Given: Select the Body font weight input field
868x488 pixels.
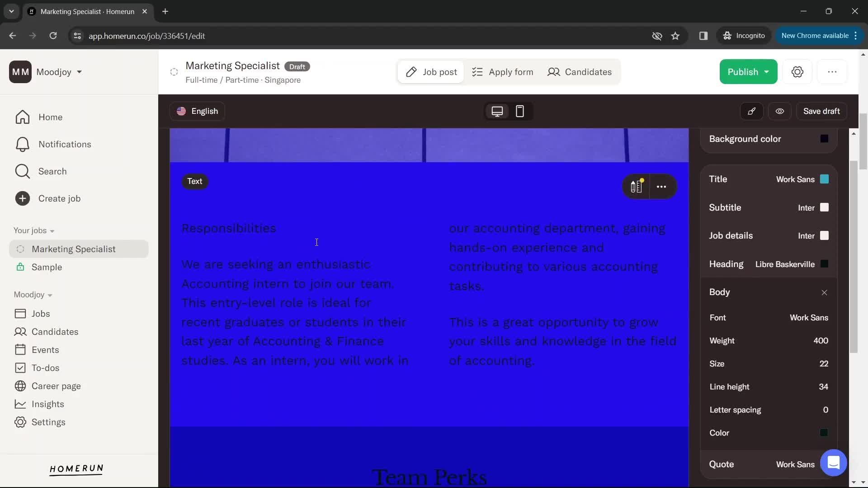Looking at the screenshot, I should pos(821,341).
